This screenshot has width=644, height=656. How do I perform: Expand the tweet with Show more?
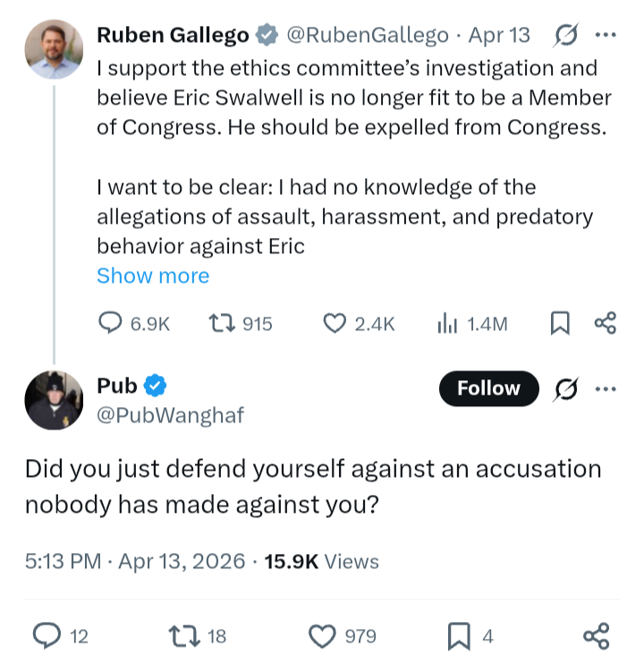153,276
